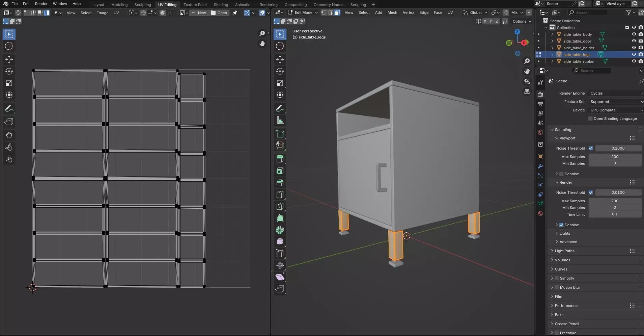The width and height of the screenshot is (644, 336).
Task: Open the Render menu in top bar
Action: [41, 4]
